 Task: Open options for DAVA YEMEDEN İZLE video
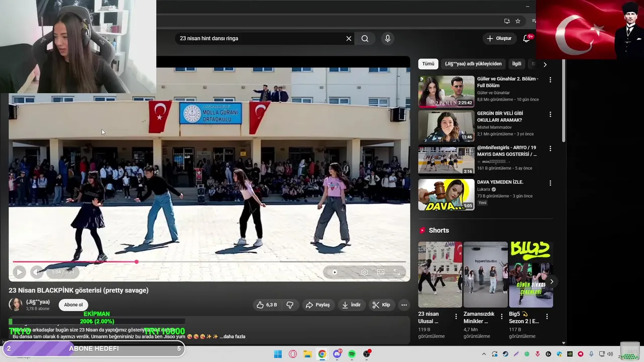point(550,183)
